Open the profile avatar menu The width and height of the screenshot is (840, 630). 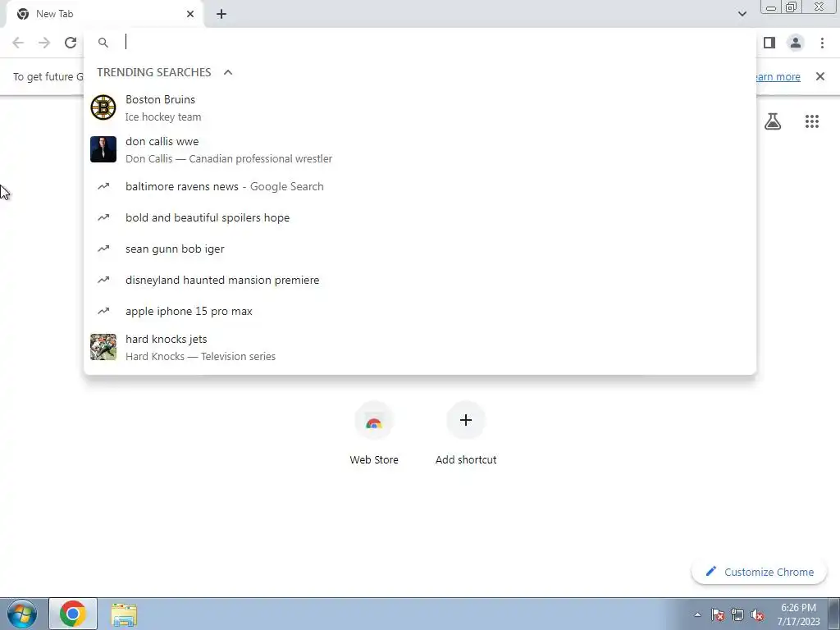point(796,43)
